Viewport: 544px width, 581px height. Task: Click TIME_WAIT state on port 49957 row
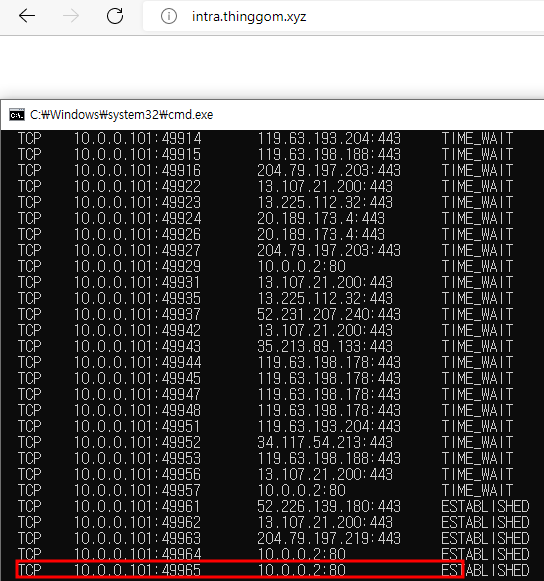click(477, 491)
